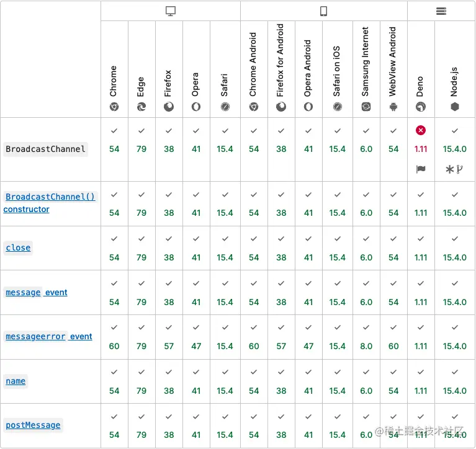Click the WebView Android robot icon
This screenshot has width=476, height=449.
coord(393,107)
